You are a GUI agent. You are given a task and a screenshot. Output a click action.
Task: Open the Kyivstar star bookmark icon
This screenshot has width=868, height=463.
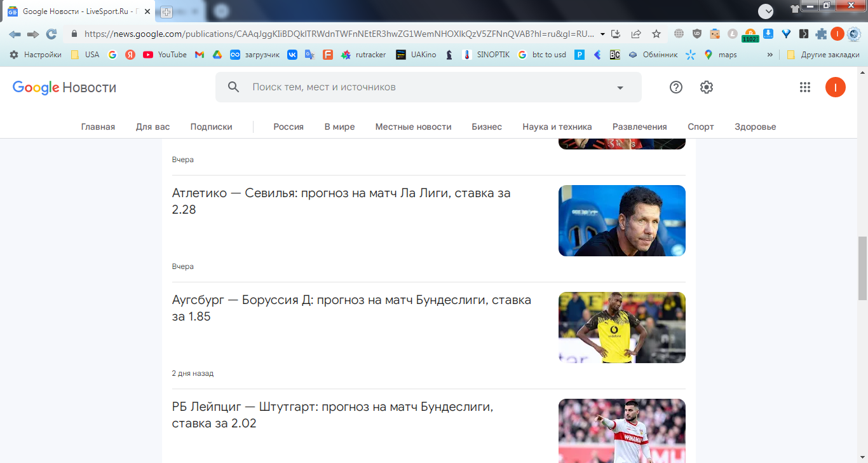[x=691, y=55]
